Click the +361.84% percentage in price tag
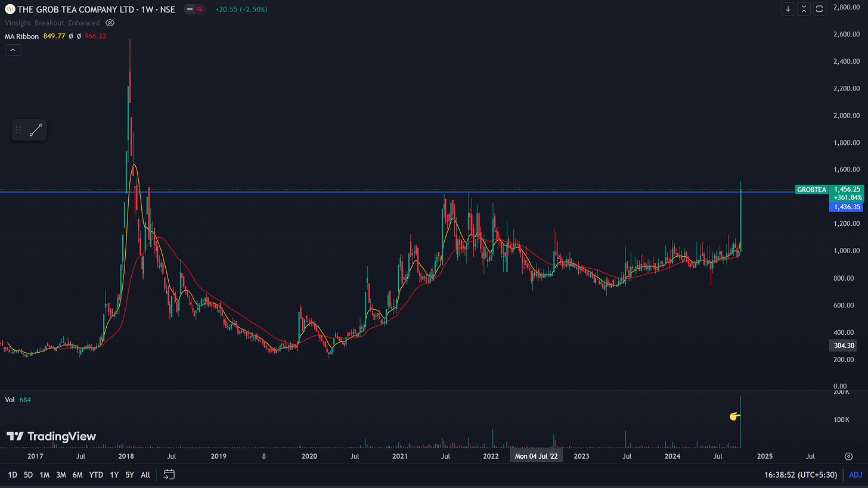This screenshot has width=868, height=488. coord(847,197)
